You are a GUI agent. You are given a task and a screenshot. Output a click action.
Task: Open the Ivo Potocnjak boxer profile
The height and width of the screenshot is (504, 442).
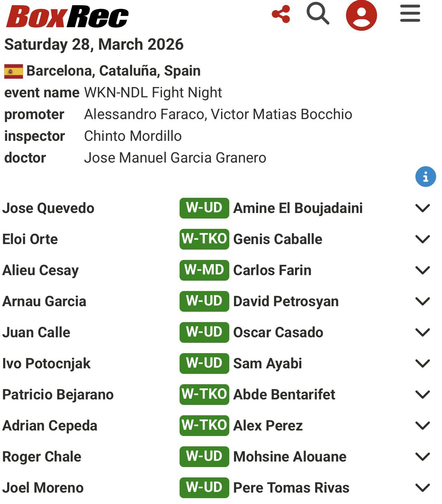point(46,364)
